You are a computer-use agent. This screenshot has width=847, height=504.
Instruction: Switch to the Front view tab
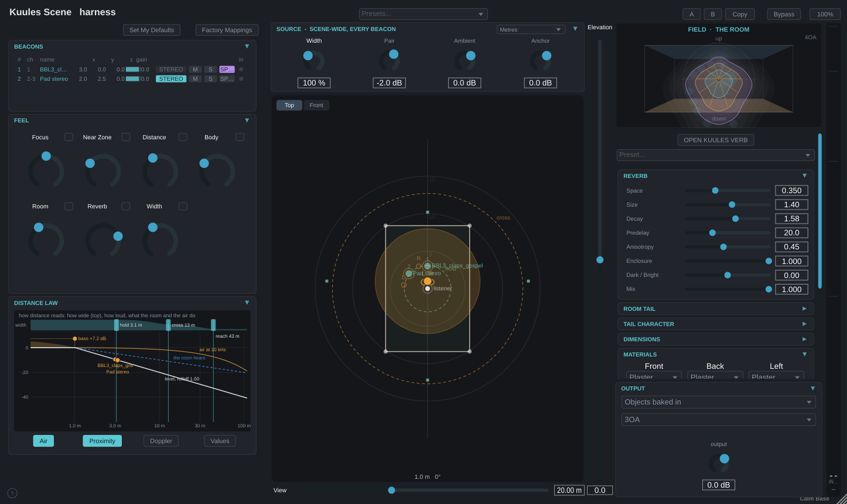click(316, 105)
